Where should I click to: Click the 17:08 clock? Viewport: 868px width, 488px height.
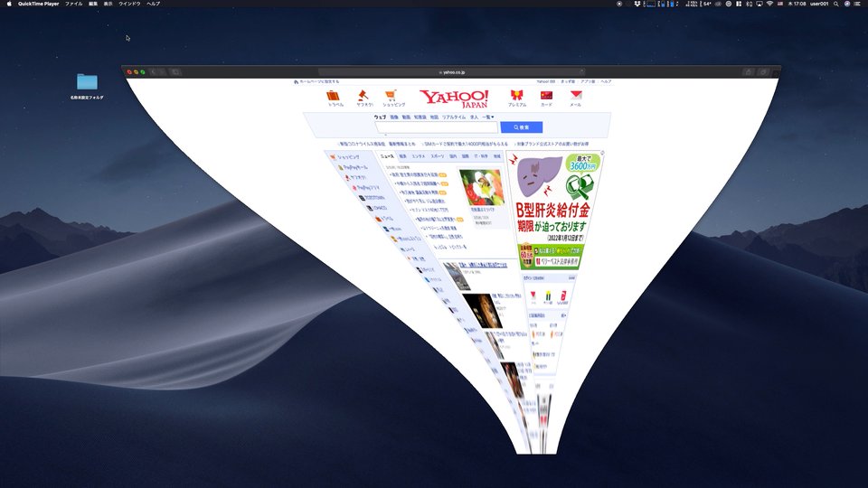pyautogui.click(x=797, y=4)
